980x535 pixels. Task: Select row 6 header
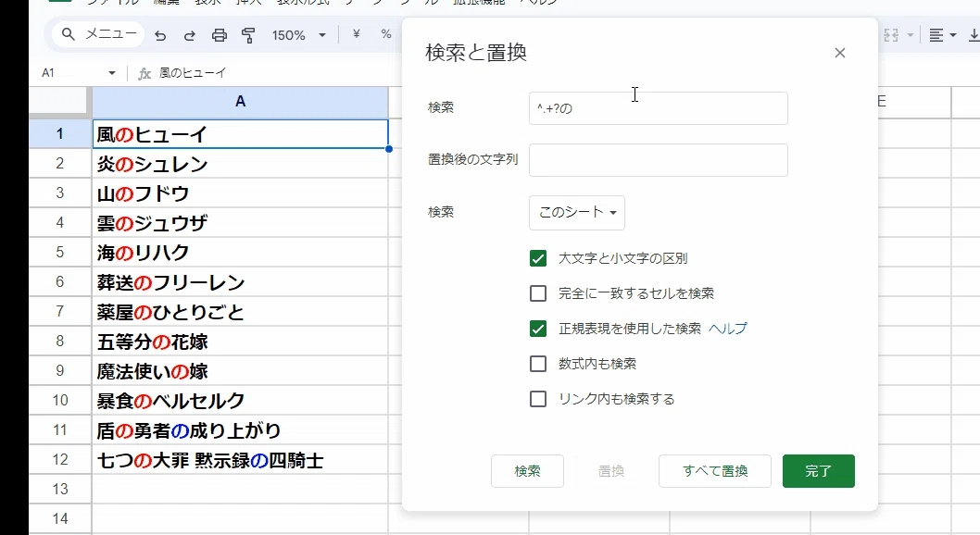point(60,281)
